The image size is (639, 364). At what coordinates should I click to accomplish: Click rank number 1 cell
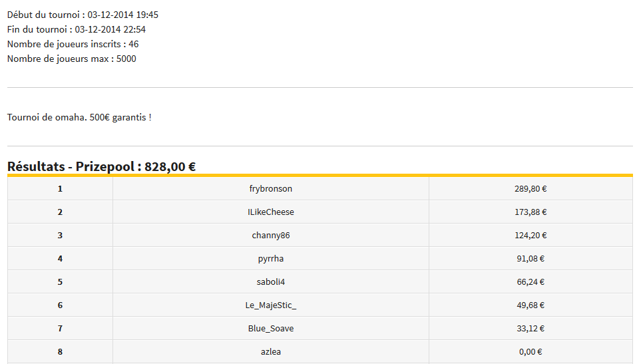pos(60,189)
